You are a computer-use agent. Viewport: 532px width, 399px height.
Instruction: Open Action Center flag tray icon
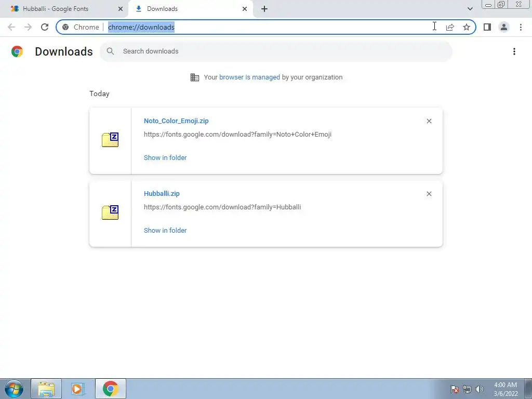[x=455, y=389]
